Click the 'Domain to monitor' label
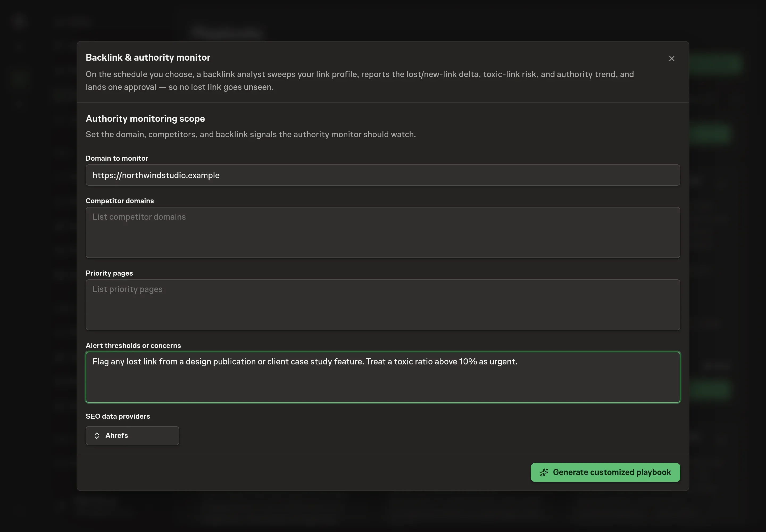The height and width of the screenshot is (532, 766). point(117,158)
